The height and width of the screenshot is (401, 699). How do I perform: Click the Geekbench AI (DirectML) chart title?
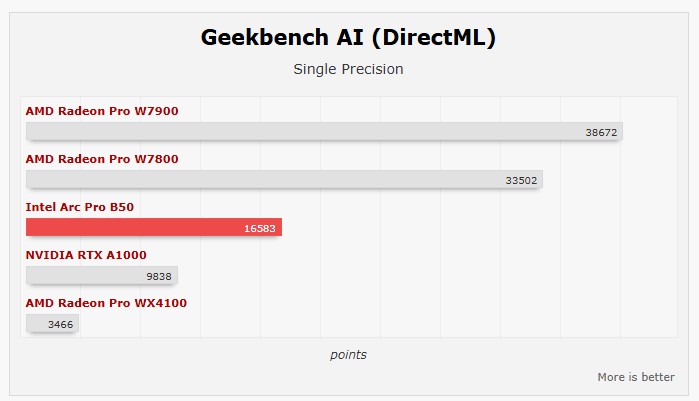pos(349,38)
